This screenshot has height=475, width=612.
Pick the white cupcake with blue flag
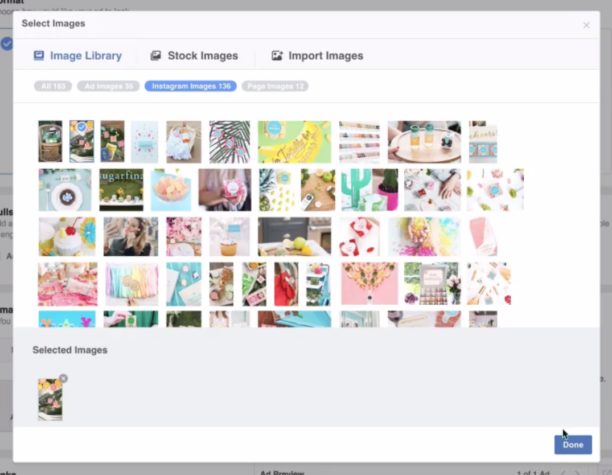(x=230, y=237)
